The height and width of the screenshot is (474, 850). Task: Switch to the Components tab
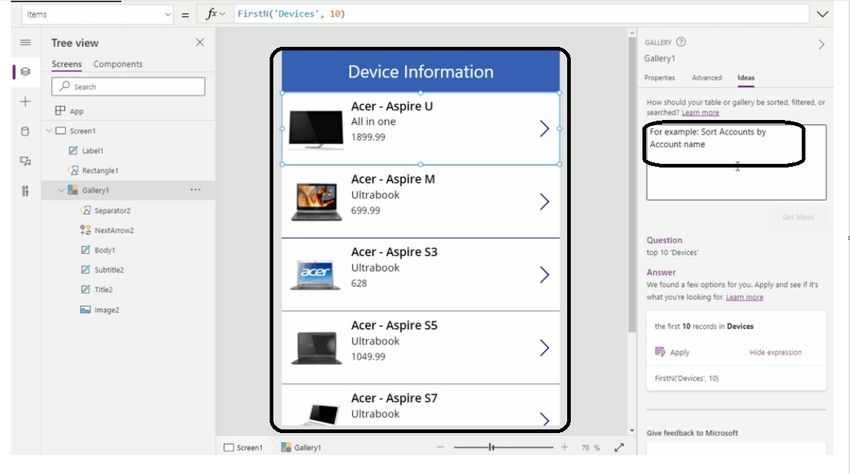[118, 64]
